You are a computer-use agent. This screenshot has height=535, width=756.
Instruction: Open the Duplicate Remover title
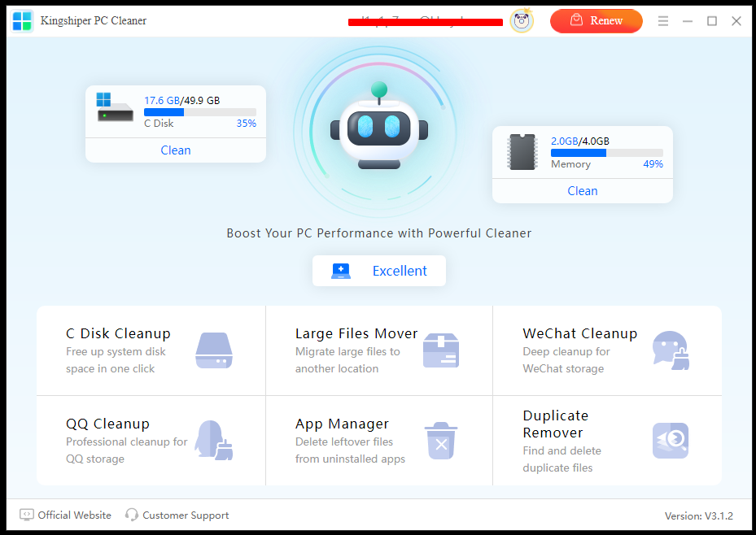pos(556,424)
